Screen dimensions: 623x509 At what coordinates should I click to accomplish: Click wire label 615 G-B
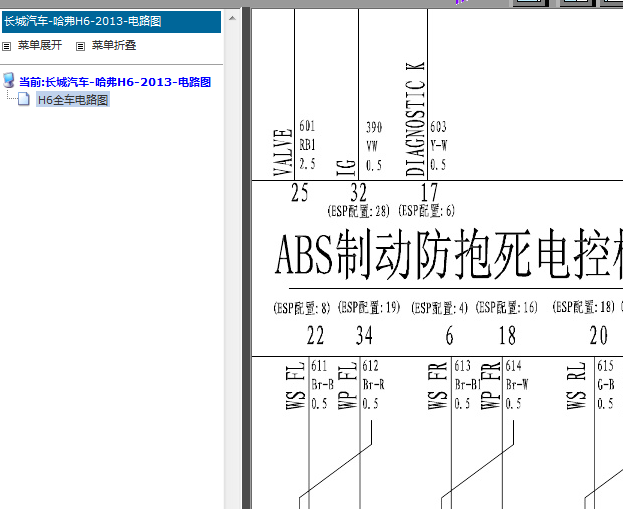(606, 385)
